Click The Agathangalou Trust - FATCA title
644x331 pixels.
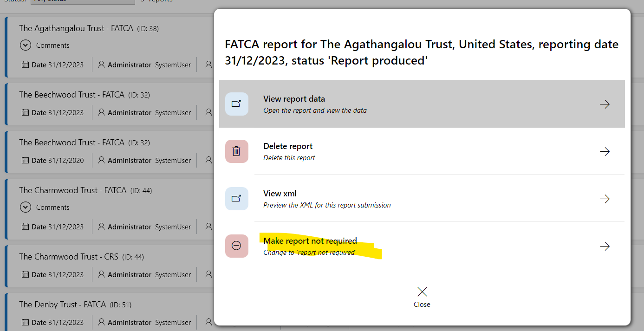click(77, 28)
